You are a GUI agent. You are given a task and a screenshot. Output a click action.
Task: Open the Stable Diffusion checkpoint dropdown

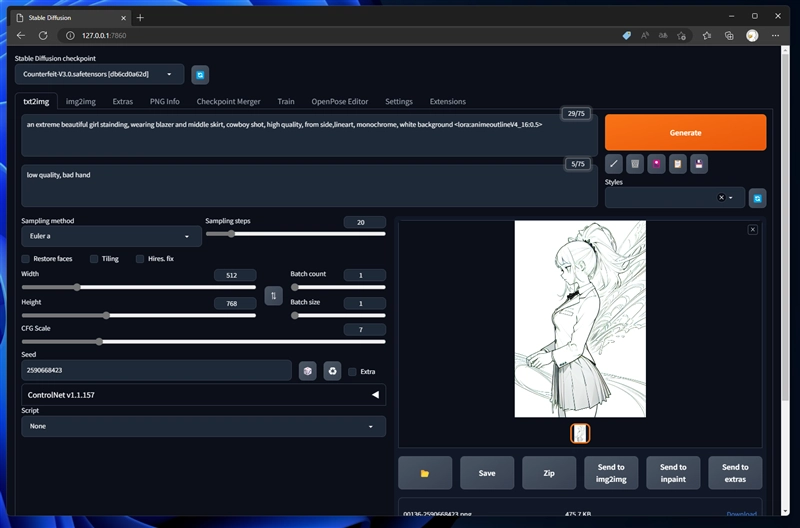pyautogui.click(x=99, y=74)
